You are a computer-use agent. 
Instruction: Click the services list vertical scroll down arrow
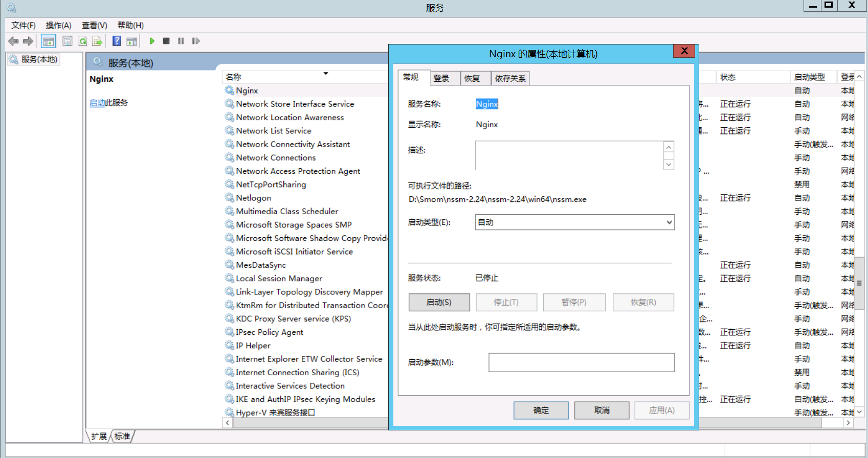(859, 411)
